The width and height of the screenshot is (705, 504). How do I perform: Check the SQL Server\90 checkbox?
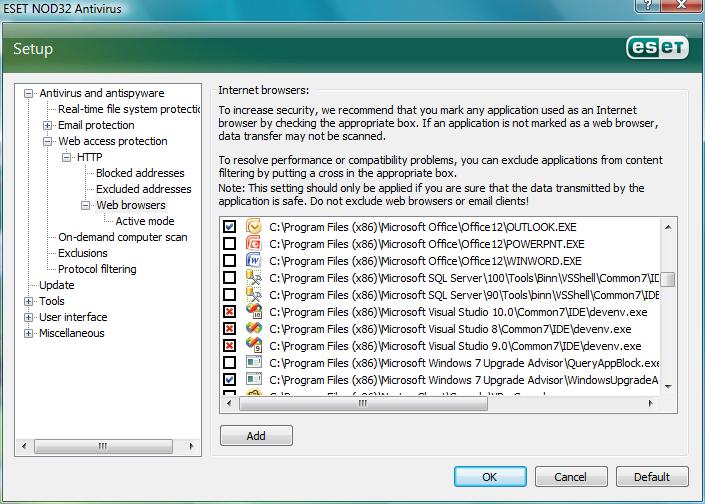(x=229, y=295)
